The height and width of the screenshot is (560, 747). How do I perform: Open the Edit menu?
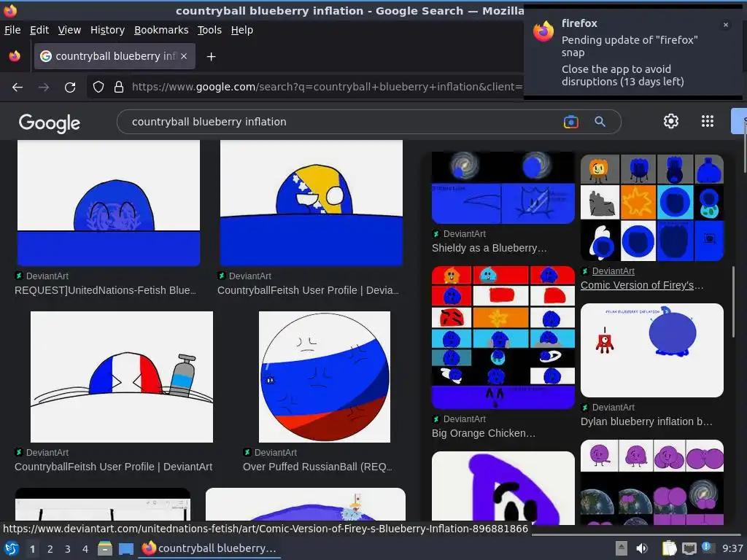39,30
